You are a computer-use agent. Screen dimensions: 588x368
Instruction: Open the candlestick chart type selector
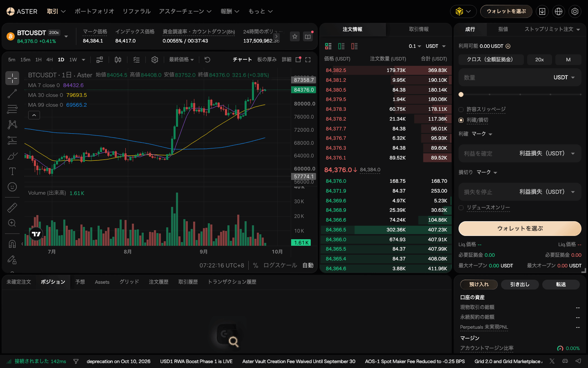coord(118,60)
